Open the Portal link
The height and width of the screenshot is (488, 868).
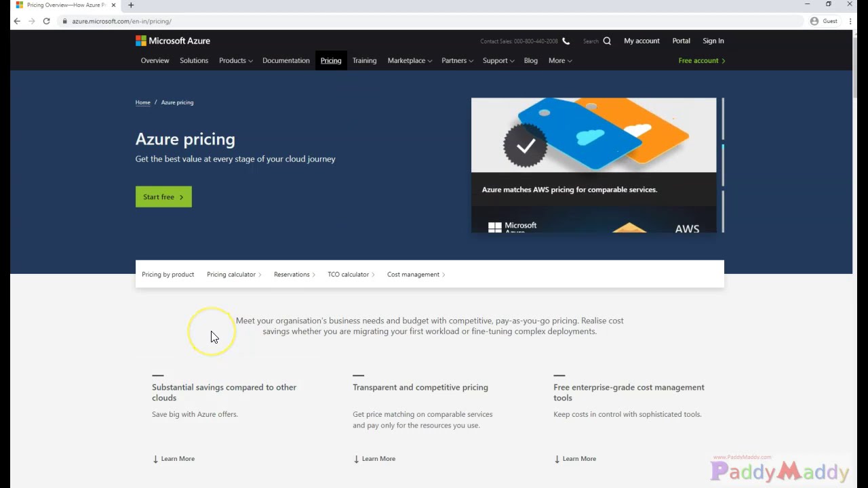(681, 41)
